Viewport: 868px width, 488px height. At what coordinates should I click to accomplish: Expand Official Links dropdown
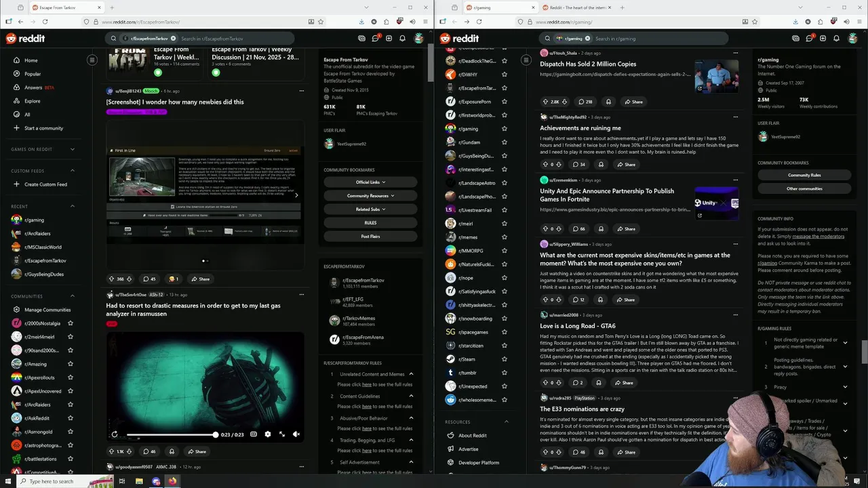coord(370,182)
